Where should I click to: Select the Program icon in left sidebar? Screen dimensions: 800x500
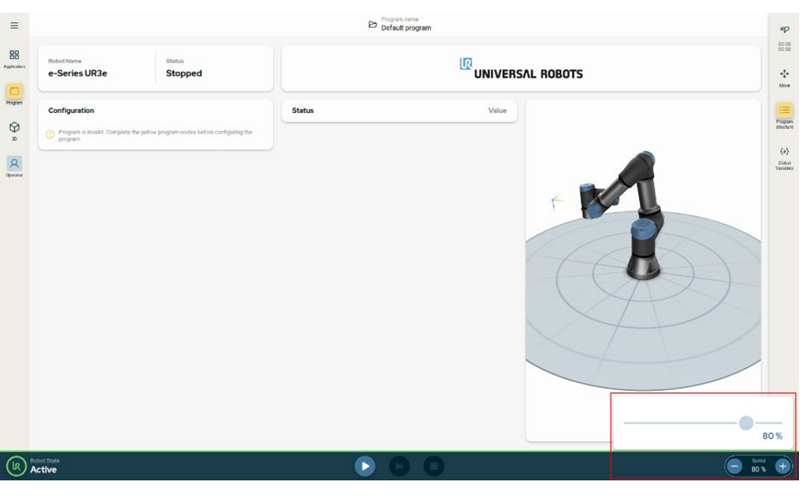click(14, 94)
